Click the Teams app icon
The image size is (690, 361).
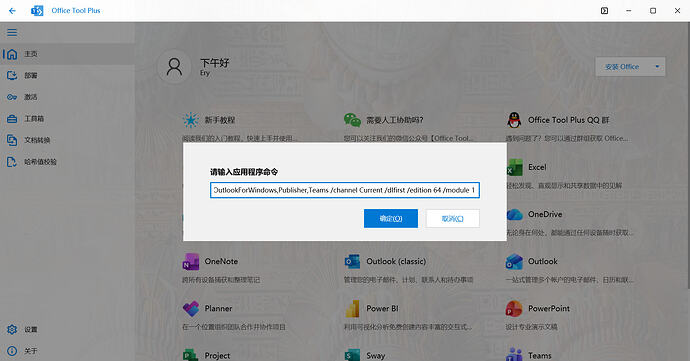[514, 355]
